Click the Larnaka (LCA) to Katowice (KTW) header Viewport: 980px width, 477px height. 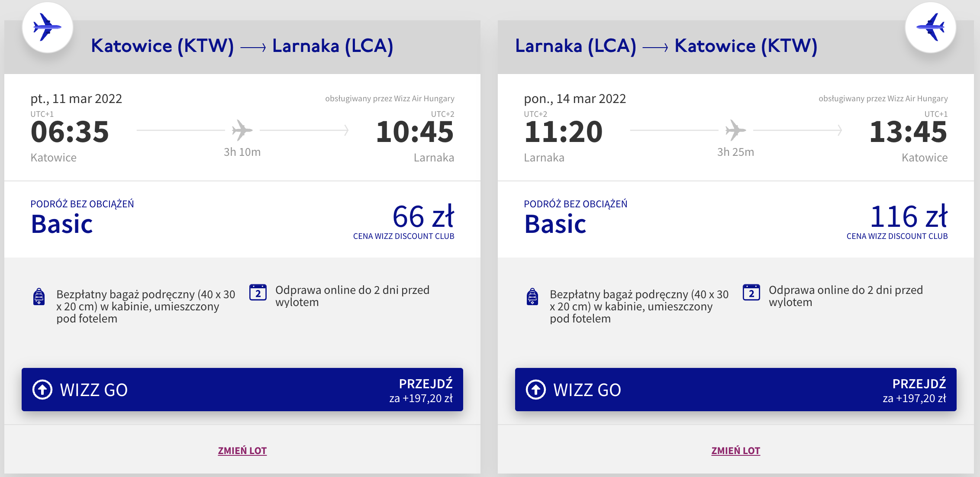(666, 46)
